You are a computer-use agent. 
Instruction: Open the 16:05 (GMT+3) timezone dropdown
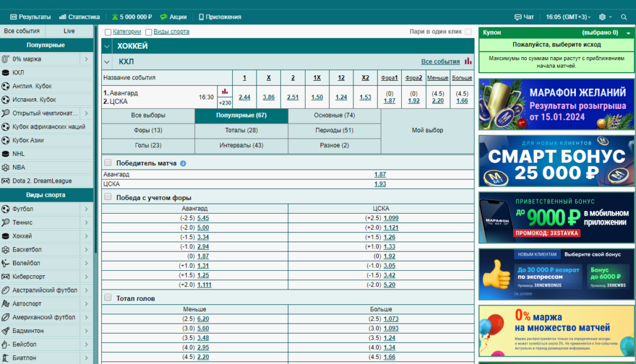[568, 17]
